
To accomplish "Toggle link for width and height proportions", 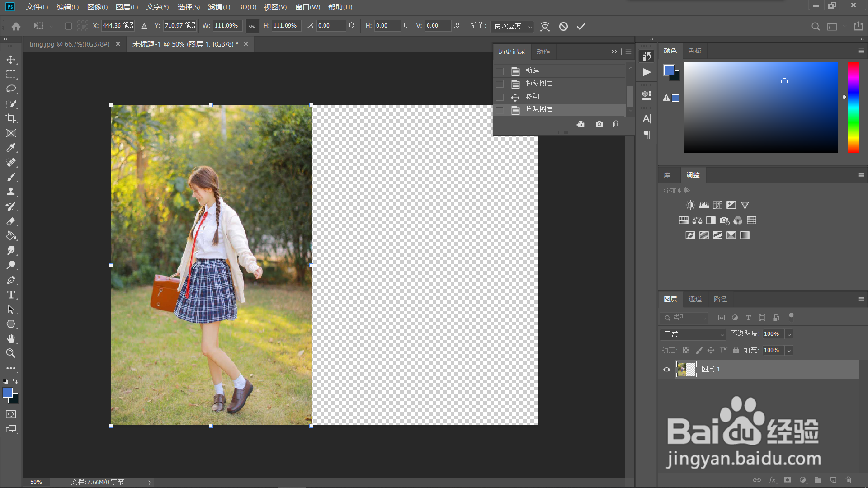I will point(252,26).
